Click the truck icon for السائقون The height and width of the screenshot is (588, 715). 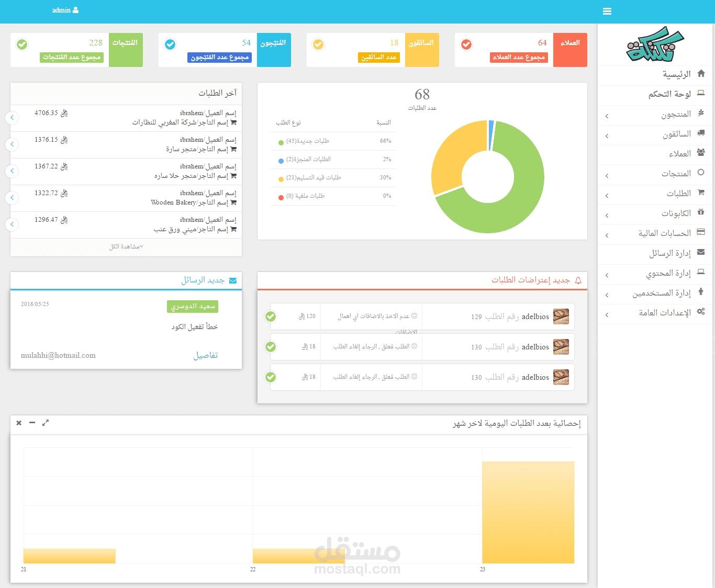(701, 133)
